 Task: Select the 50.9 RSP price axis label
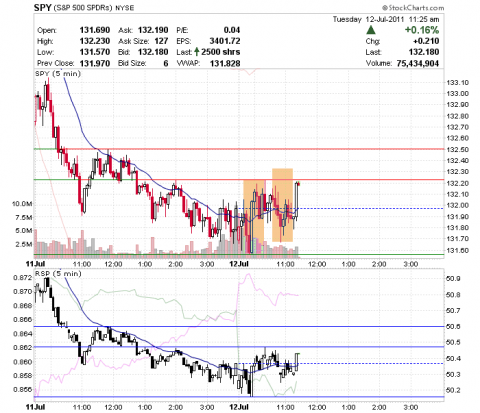pos(453,279)
